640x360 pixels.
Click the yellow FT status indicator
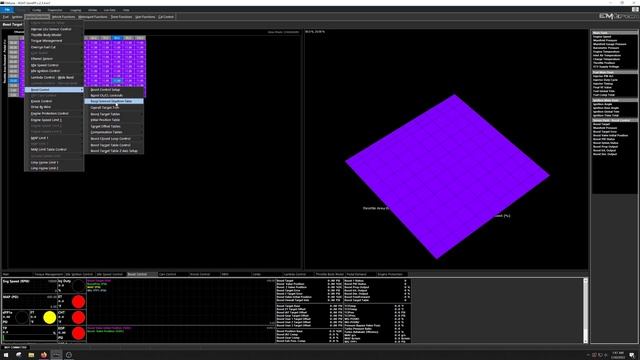[49, 318]
